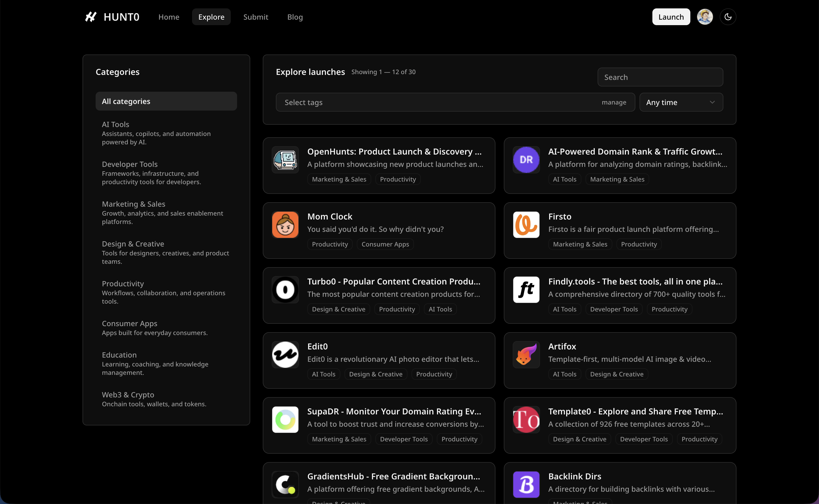Select the Developer Tools category
Screen dimensions: 819x504
[166, 173]
